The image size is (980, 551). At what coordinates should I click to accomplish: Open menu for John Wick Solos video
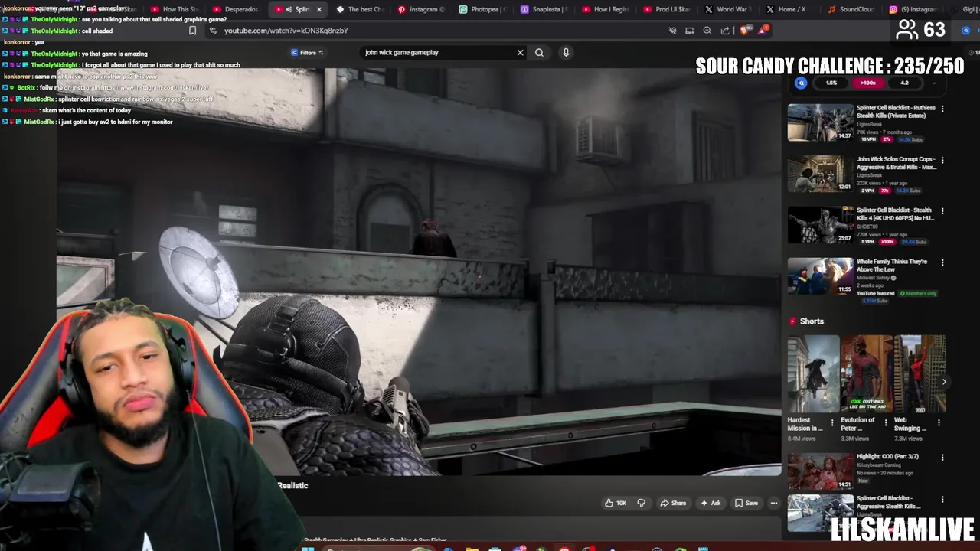(942, 160)
